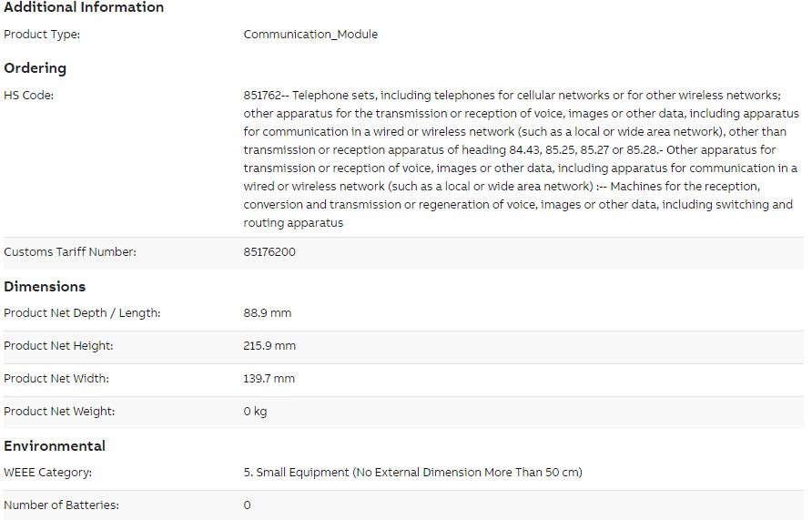
Task: Click the HS Code label
Action: (x=28, y=96)
